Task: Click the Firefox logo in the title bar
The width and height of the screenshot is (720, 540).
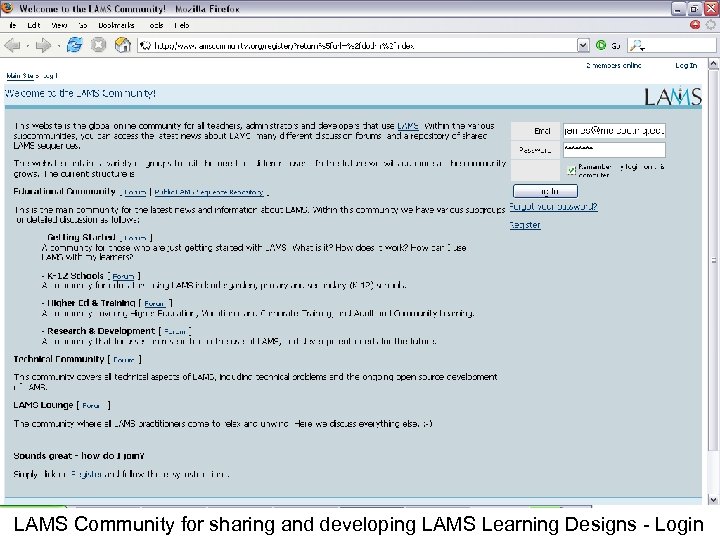Action: click(x=7, y=8)
